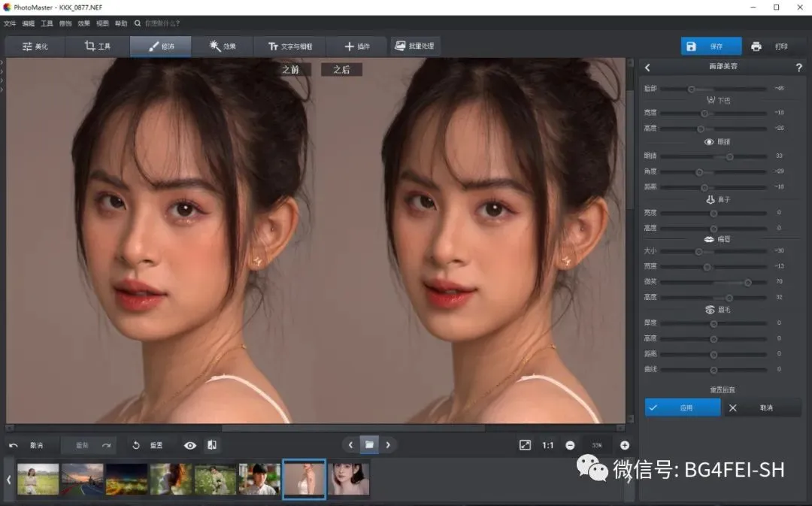Click the blue 保存 save button
812x506 pixels.
711,46
